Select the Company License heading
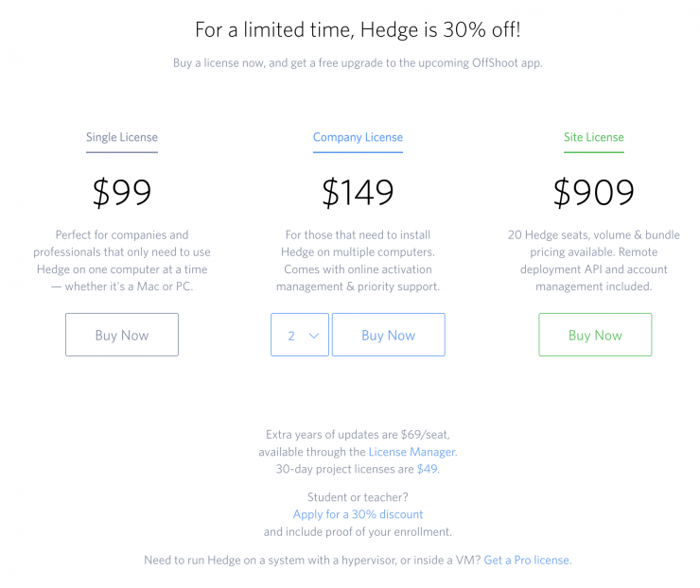The image size is (700, 588). [x=358, y=137]
